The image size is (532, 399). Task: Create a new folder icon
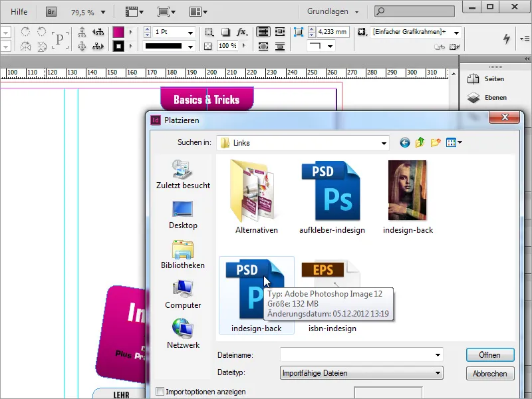click(x=436, y=142)
